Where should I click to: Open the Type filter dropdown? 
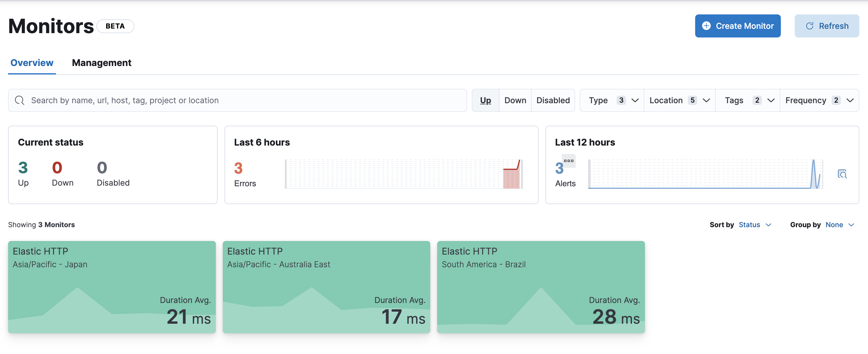612,100
